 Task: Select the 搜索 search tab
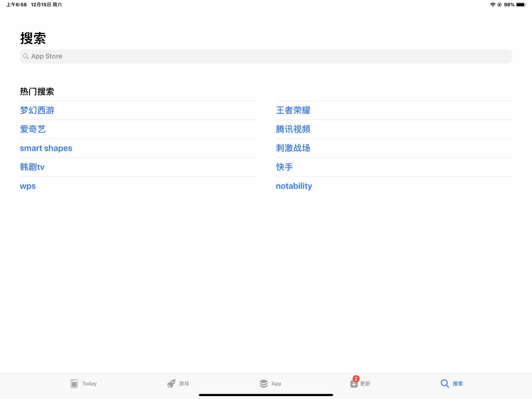(x=452, y=383)
